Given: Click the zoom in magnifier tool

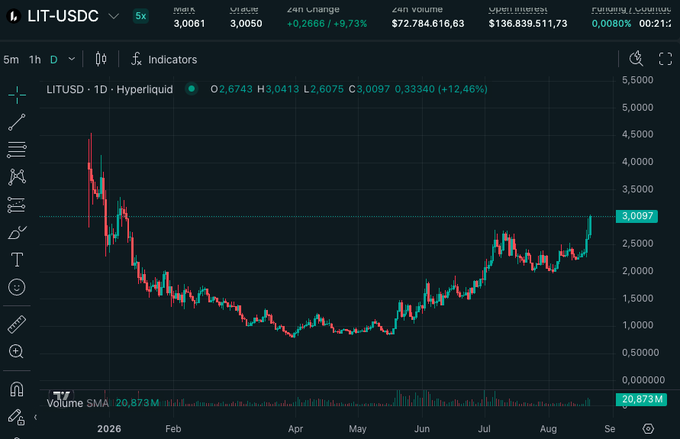Looking at the screenshot, I should coord(16,351).
